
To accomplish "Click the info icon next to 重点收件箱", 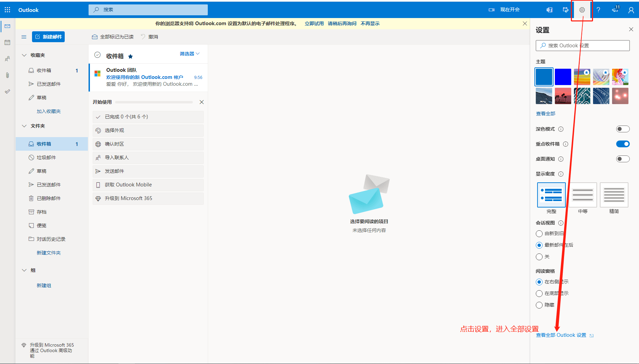I will (x=566, y=144).
